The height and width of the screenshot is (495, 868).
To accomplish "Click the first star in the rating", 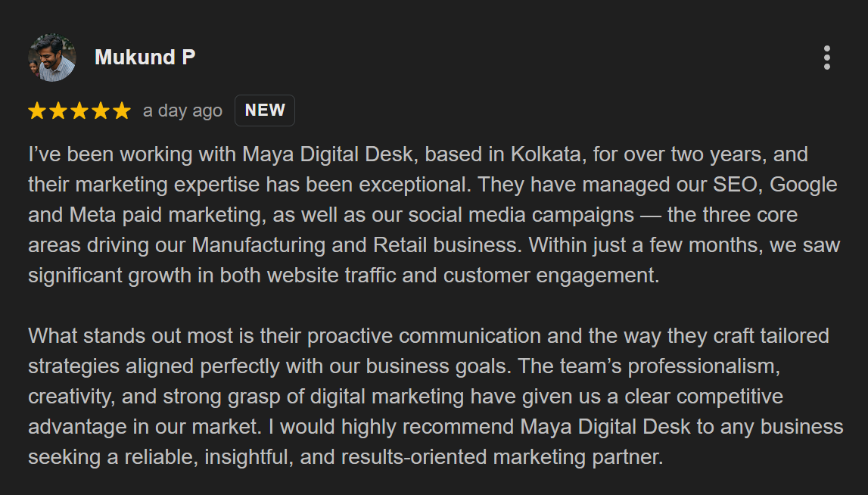I will 36,111.
